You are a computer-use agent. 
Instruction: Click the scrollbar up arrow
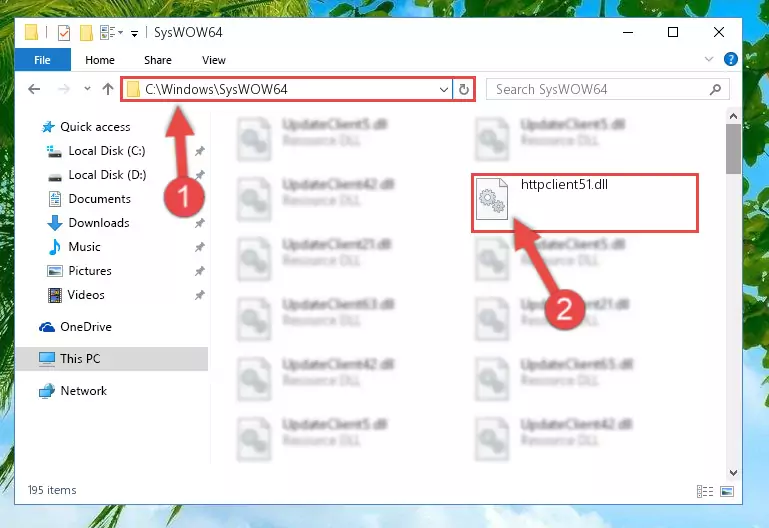coord(733,116)
